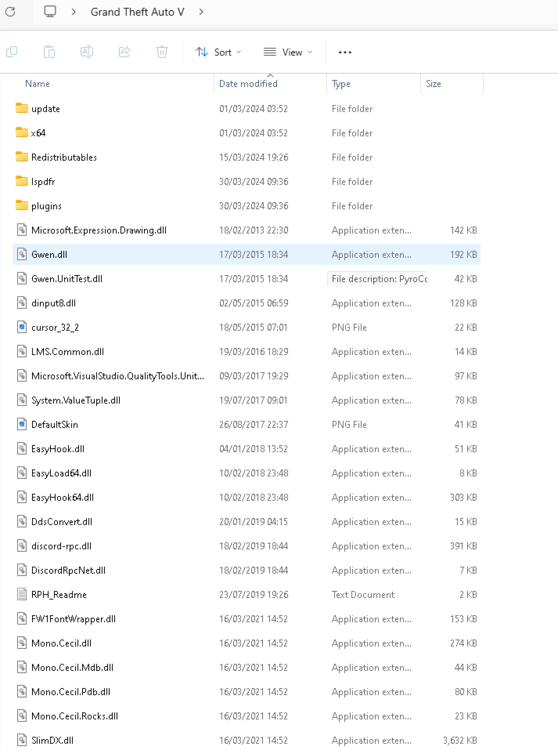The height and width of the screenshot is (750, 558).
Task: Select System.ValueTuple.dll file name
Action: (76, 400)
